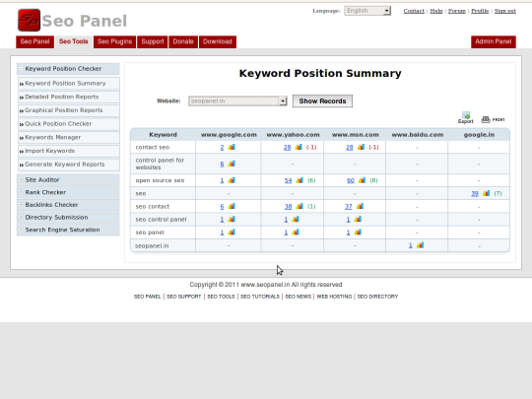Image resolution: width=532 pixels, height=399 pixels.
Task: Open graph icon for open source seo msn.com
Action: (x=362, y=180)
